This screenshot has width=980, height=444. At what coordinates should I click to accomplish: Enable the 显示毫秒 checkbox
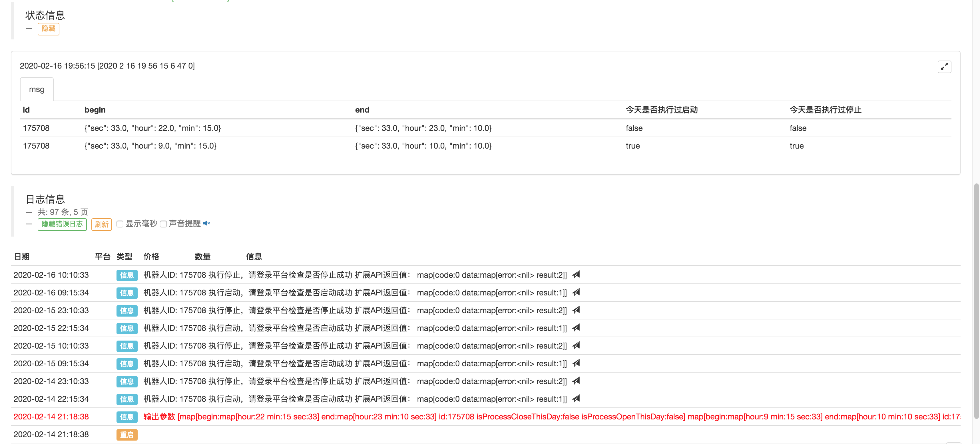(x=120, y=224)
